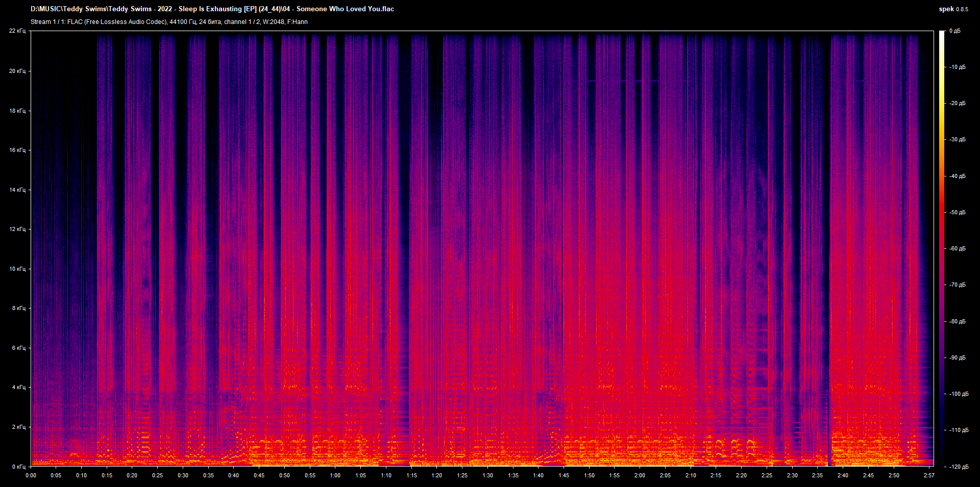
Task: Click the -110 дБ level label
Action: click(x=959, y=430)
